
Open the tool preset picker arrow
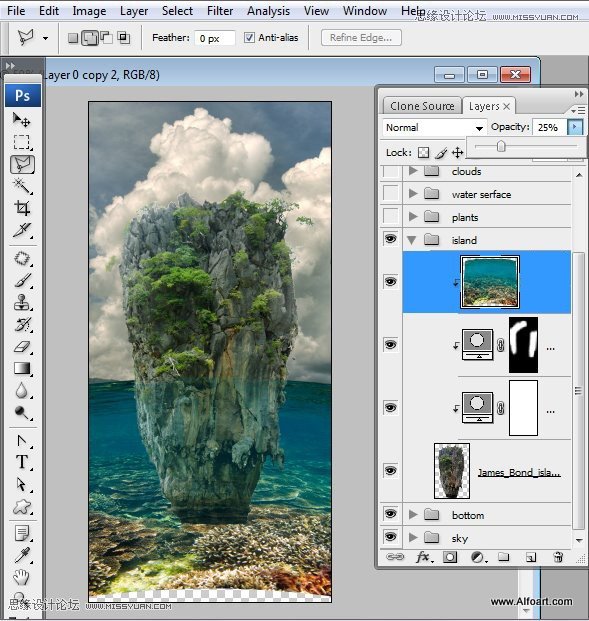click(x=46, y=38)
